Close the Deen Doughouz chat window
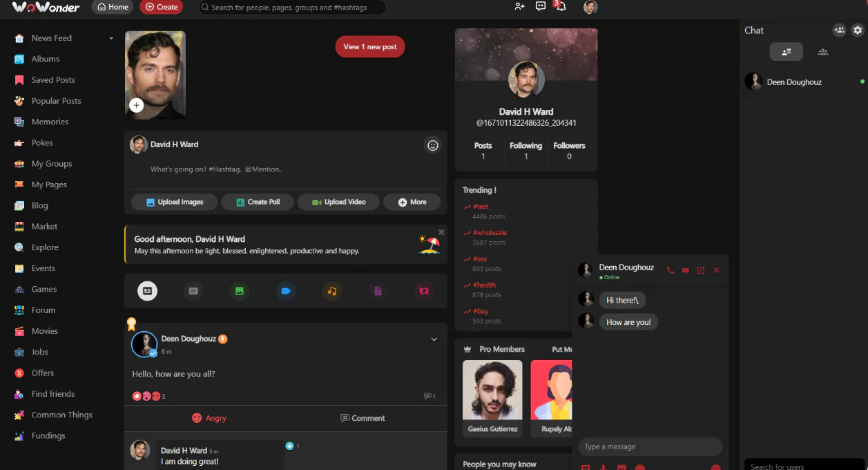This screenshot has width=868, height=470. [x=716, y=270]
